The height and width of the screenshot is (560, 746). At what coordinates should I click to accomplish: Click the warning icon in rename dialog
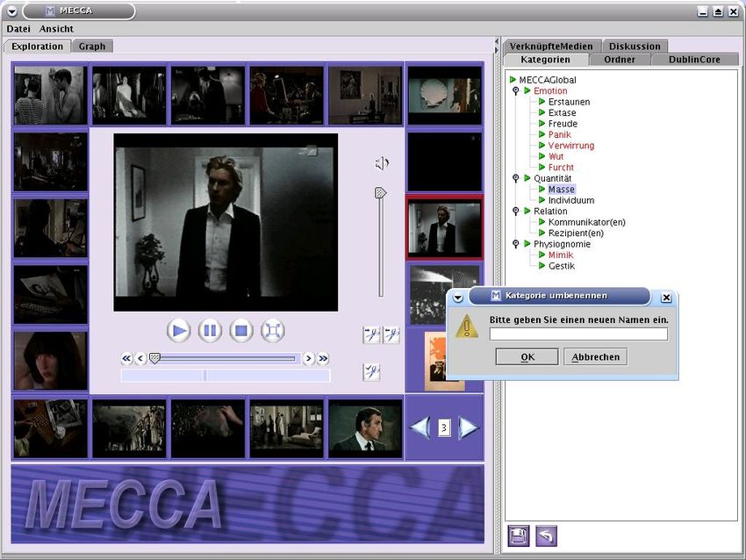coord(467,327)
